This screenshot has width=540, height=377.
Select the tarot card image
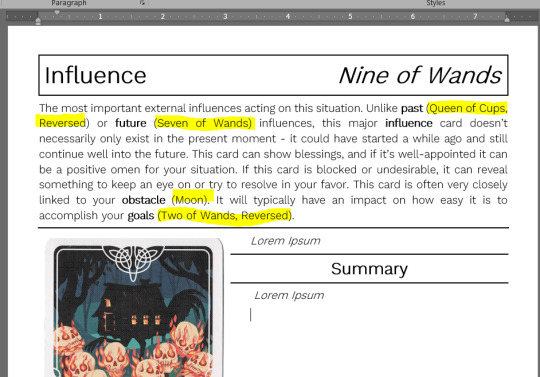click(x=134, y=307)
